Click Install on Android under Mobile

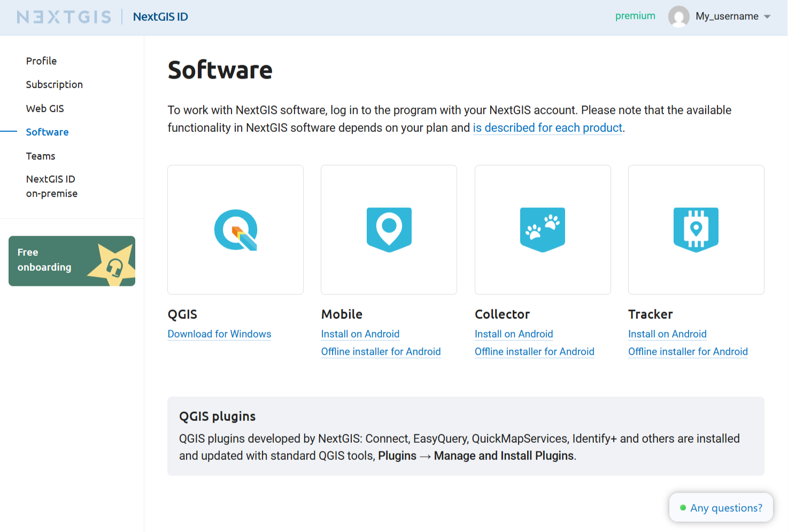pos(360,334)
